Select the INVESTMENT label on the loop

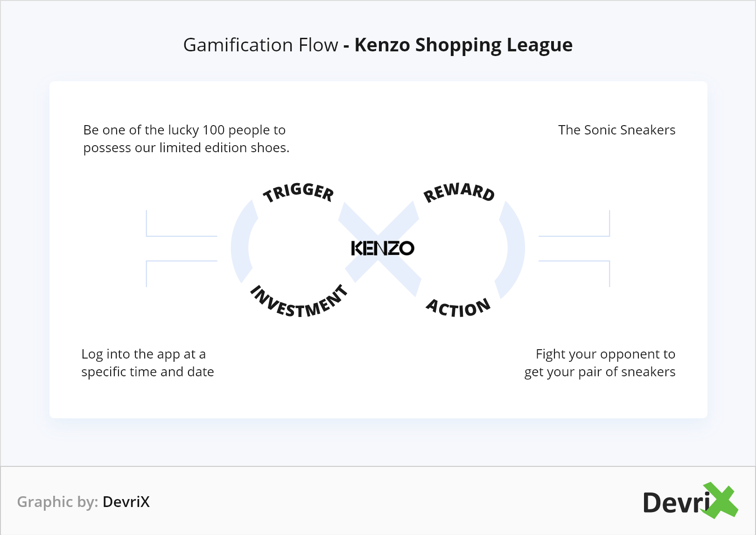pos(300,303)
